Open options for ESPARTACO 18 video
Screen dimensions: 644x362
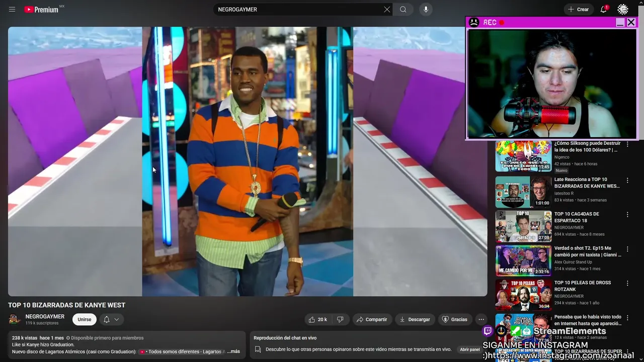coord(627,215)
